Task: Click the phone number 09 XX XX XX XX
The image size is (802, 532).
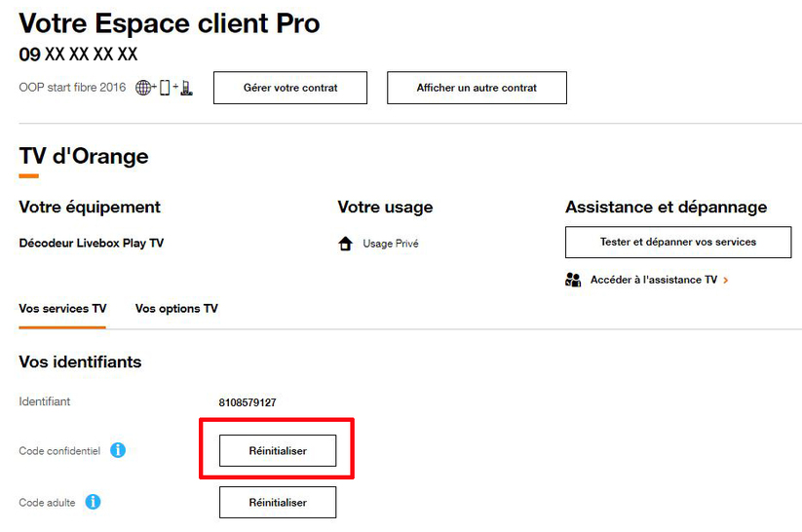Action: point(78,55)
